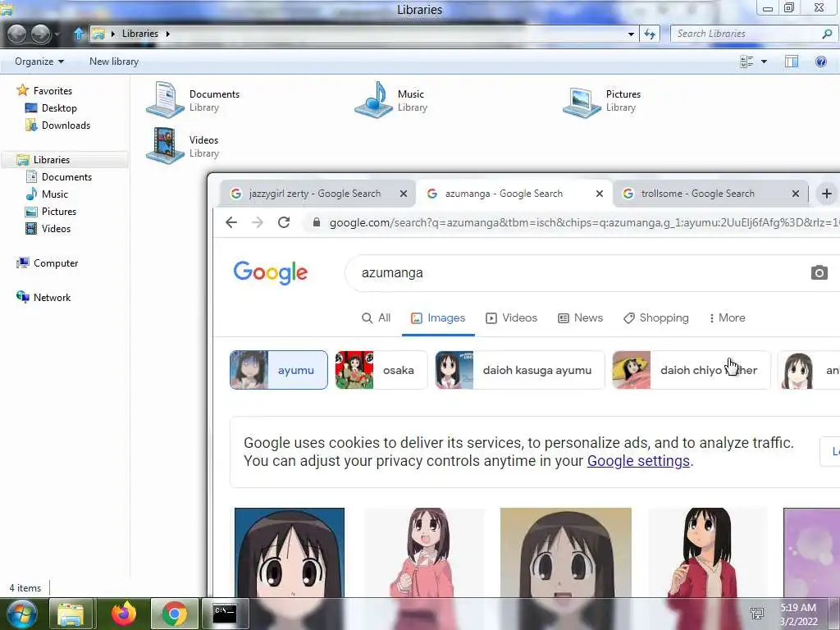Open the Pictures library icon
Image resolution: width=840 pixels, height=630 pixels.
pyautogui.click(x=582, y=102)
